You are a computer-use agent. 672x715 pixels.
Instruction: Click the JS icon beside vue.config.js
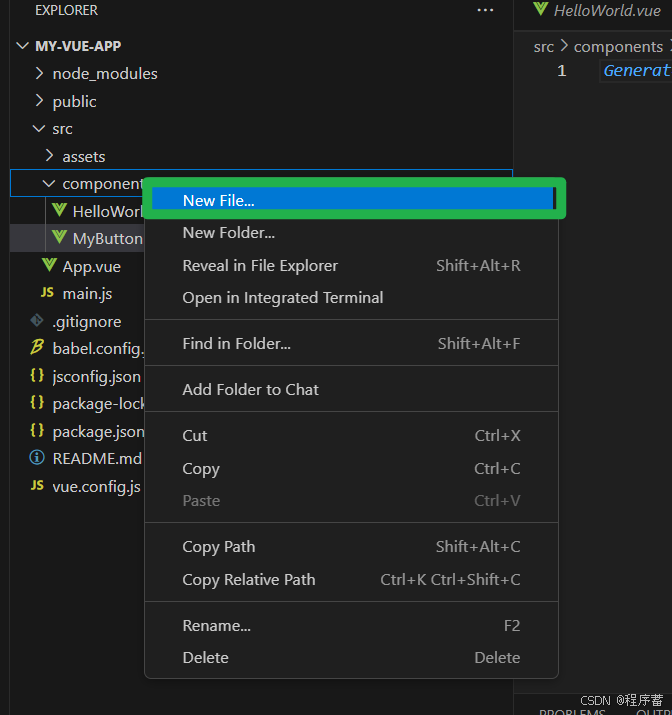coord(37,486)
